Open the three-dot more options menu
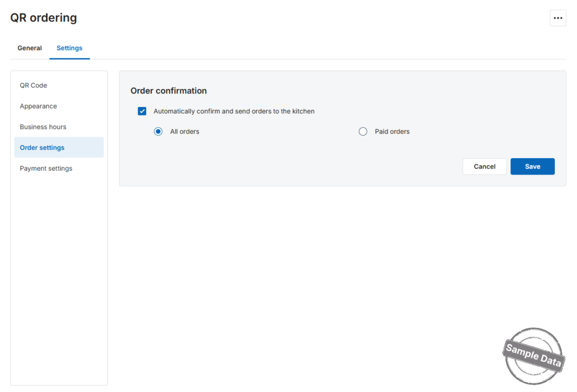 click(x=557, y=18)
